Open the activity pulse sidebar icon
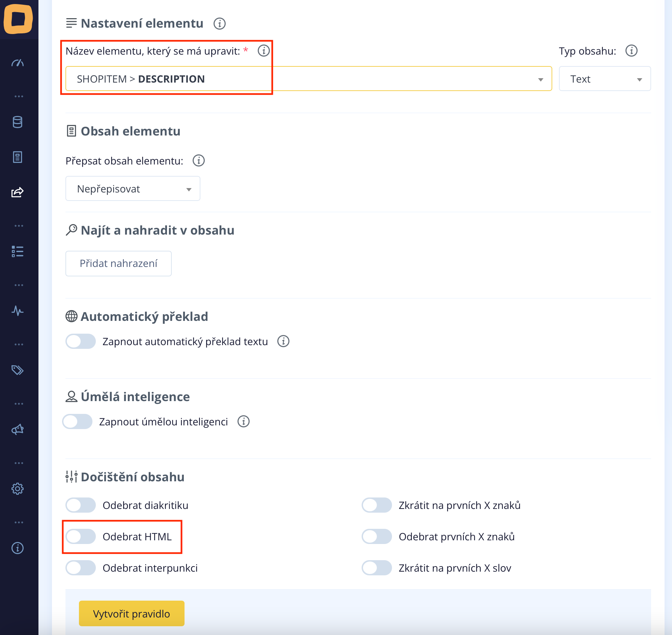The width and height of the screenshot is (672, 635). point(18,311)
